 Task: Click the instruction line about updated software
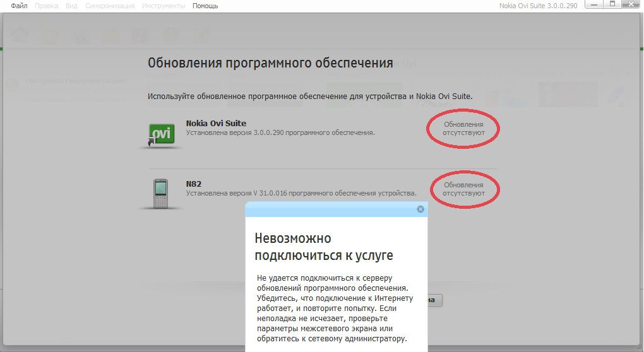coord(309,97)
